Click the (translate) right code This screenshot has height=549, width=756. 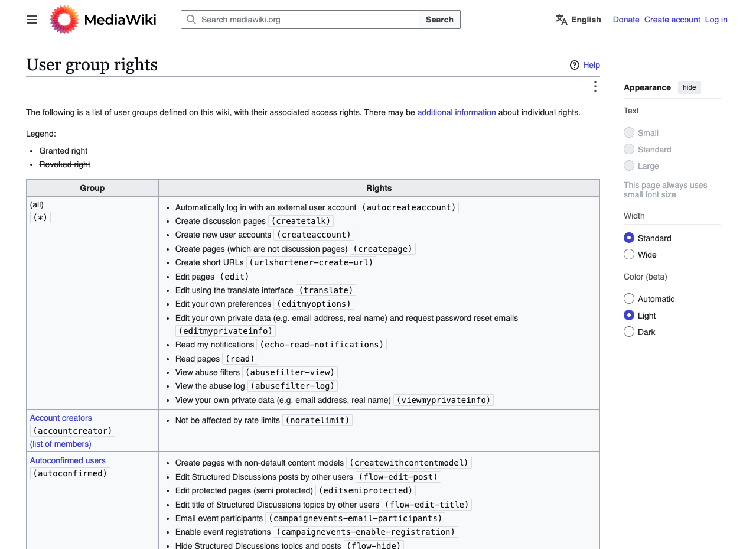326,290
